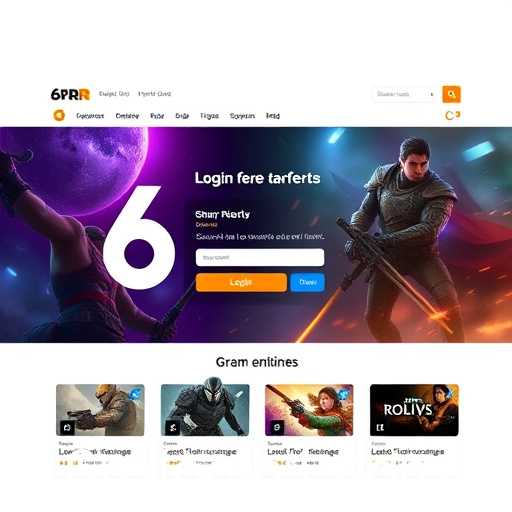Click the dark square icon on second game card
This screenshot has width=512, height=512.
click(x=172, y=427)
